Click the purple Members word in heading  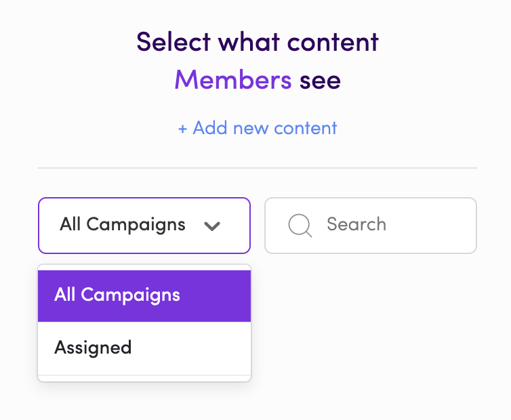(x=233, y=80)
